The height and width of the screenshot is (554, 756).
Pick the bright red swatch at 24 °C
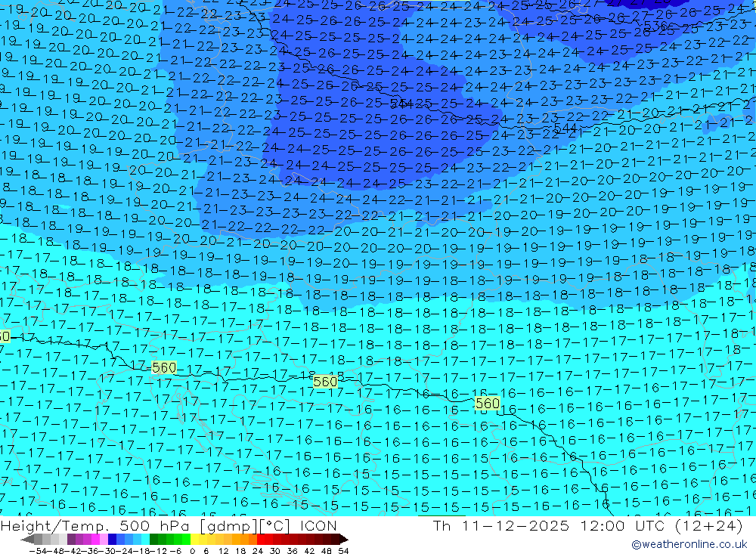tap(261, 540)
